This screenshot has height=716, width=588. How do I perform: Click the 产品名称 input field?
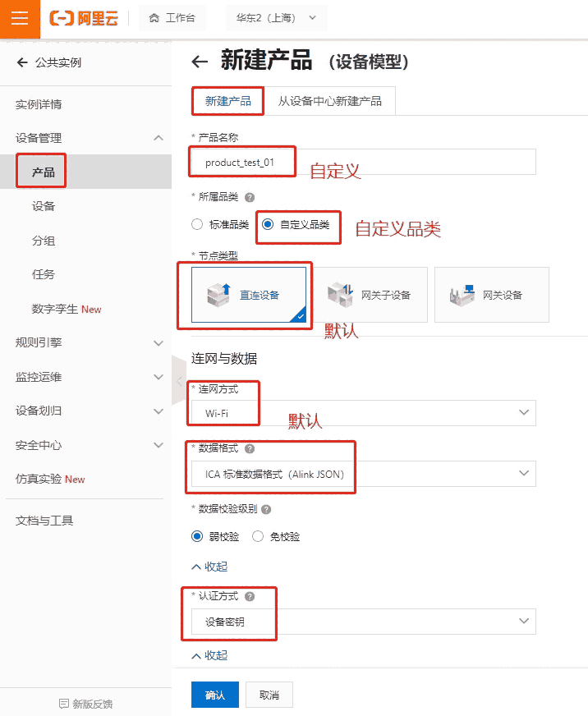363,163
